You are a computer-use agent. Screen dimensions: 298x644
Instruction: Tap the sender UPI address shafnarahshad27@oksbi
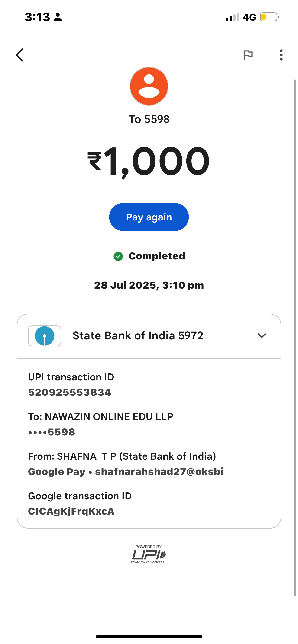(x=159, y=472)
